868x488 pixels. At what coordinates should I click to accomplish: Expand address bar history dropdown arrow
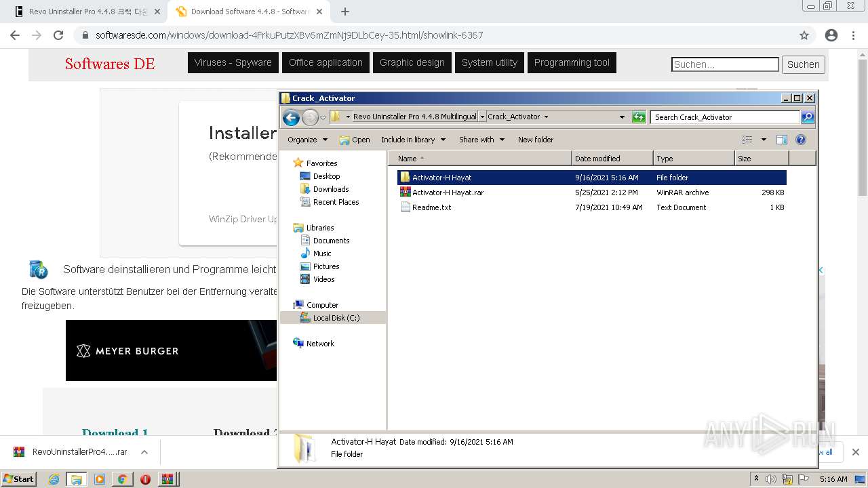(622, 117)
